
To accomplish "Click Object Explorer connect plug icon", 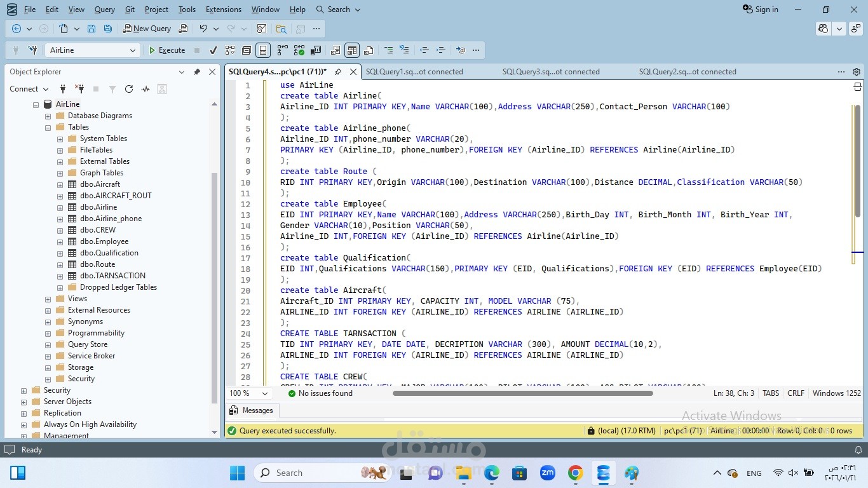I will (63, 89).
